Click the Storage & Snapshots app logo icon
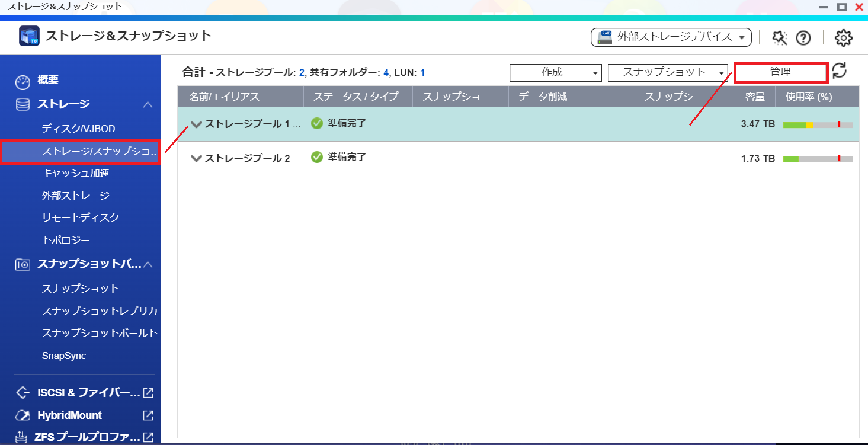The image size is (868, 445). 29,36
